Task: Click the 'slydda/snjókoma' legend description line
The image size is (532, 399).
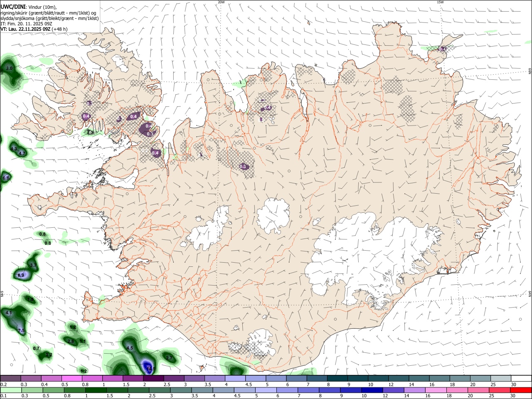Action: [x=49, y=18]
